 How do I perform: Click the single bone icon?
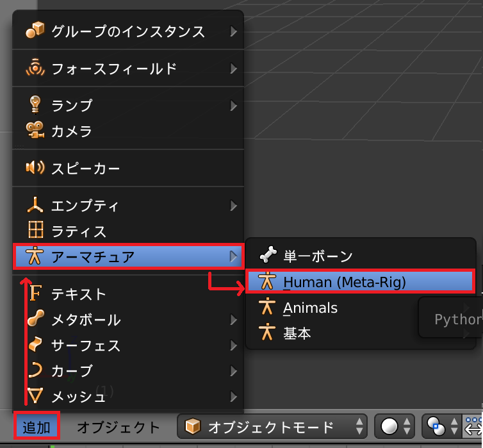click(x=268, y=254)
